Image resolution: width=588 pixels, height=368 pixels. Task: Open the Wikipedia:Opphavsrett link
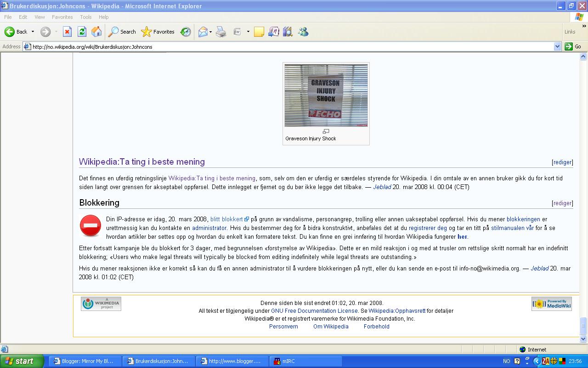pos(397,311)
